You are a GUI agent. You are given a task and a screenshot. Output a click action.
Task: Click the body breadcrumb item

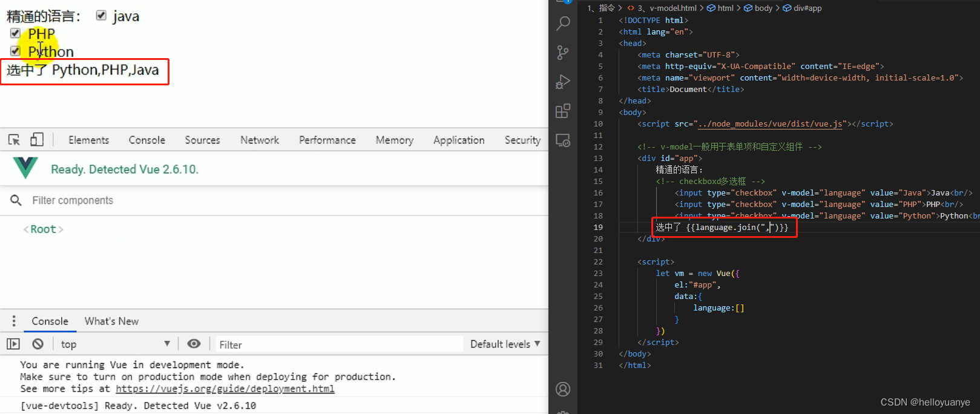(758, 8)
